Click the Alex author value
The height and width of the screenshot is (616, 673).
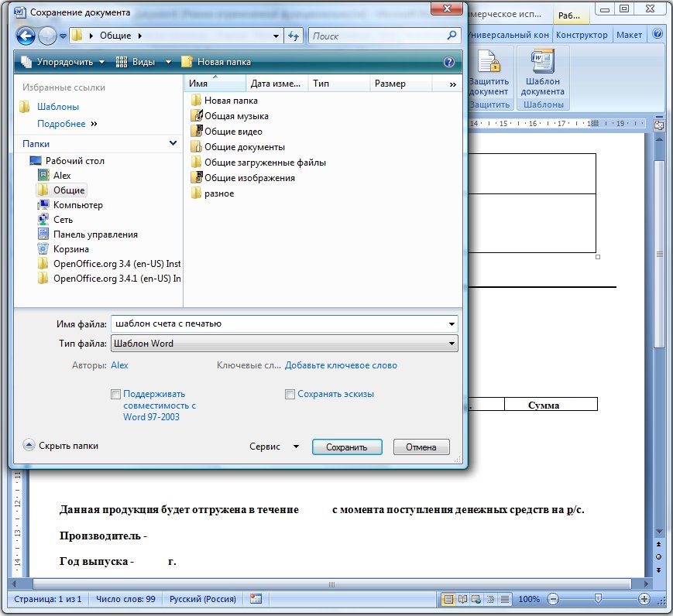(x=119, y=365)
